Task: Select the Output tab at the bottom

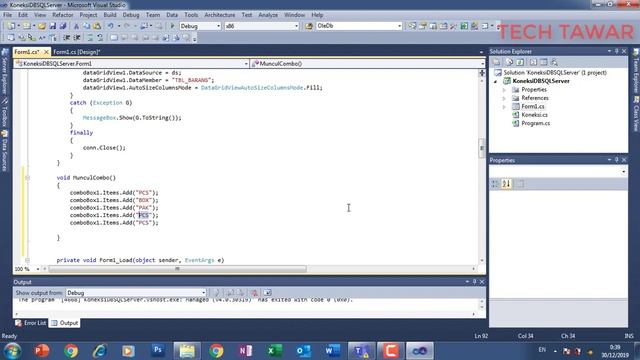Action: point(64,323)
